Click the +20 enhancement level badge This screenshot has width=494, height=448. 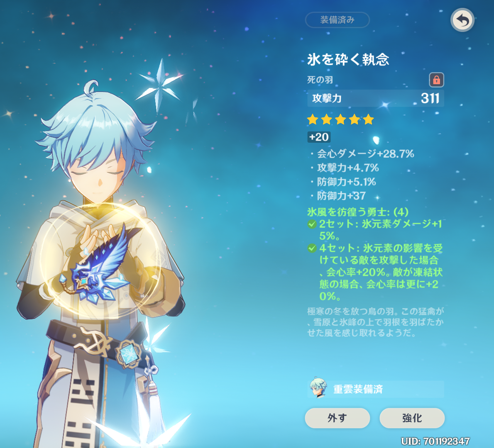[x=319, y=137]
